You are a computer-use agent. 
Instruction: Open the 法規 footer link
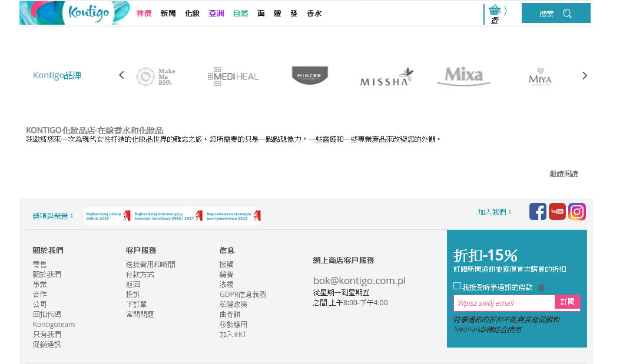point(227,284)
